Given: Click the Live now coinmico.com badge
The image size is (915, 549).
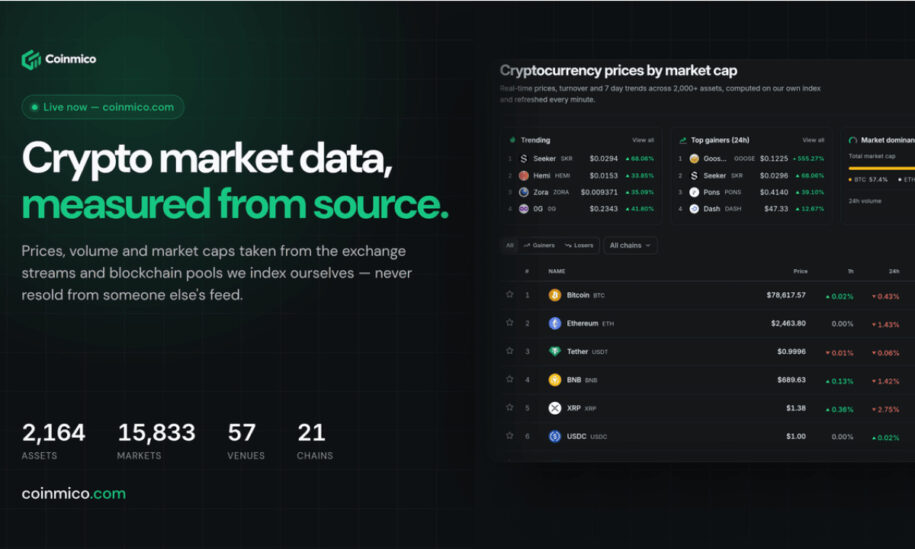Looking at the screenshot, I should [x=103, y=107].
